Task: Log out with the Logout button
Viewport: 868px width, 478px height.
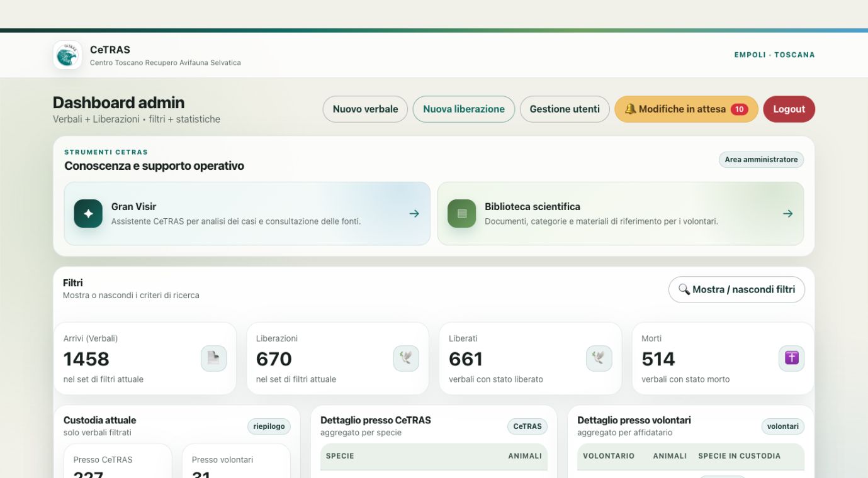Action: click(x=789, y=109)
